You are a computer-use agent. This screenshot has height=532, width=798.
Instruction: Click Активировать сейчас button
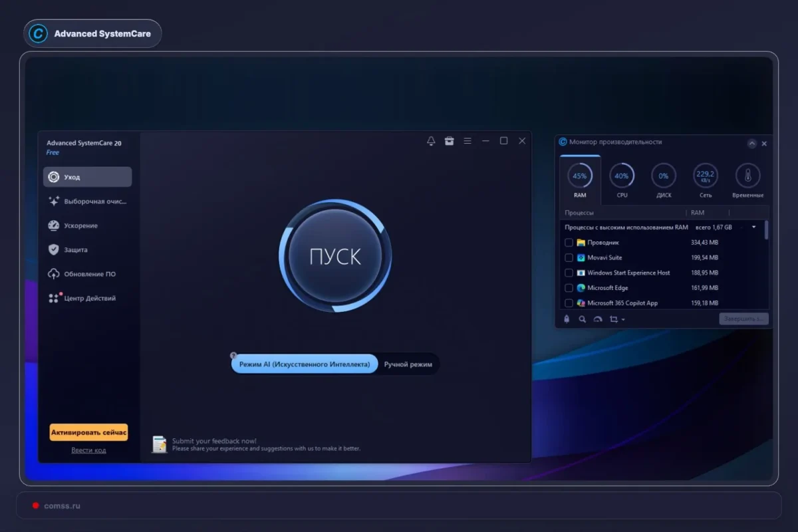pos(88,432)
